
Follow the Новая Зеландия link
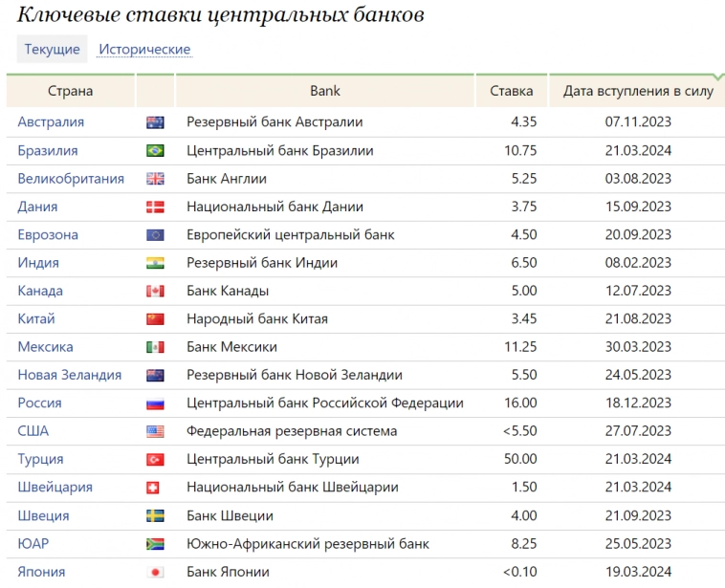coord(69,375)
